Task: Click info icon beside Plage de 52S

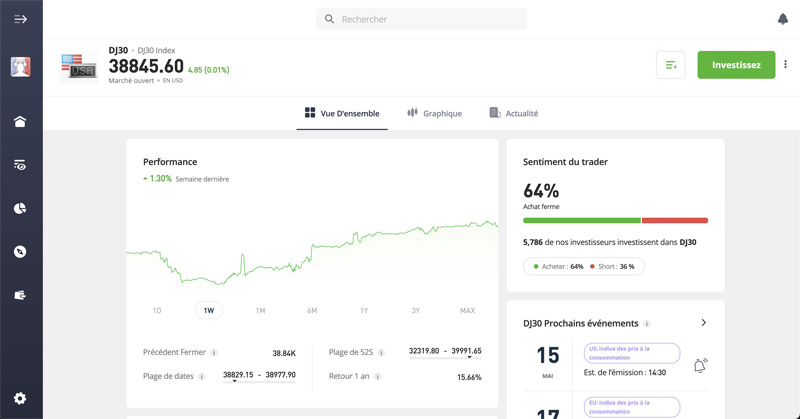Action: coord(381,353)
